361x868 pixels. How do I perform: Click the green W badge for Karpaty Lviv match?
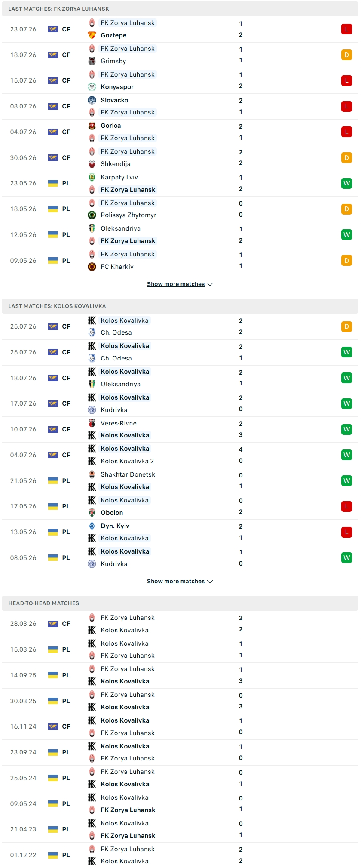click(x=346, y=183)
